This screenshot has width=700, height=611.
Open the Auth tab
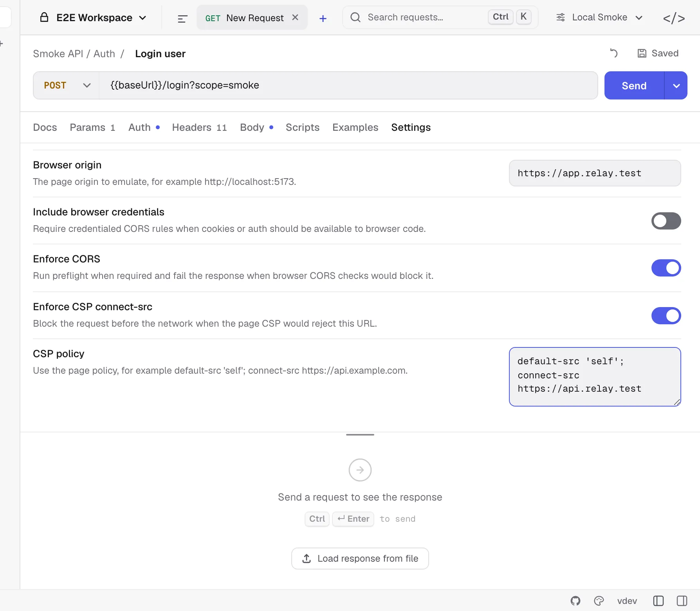[144, 127]
